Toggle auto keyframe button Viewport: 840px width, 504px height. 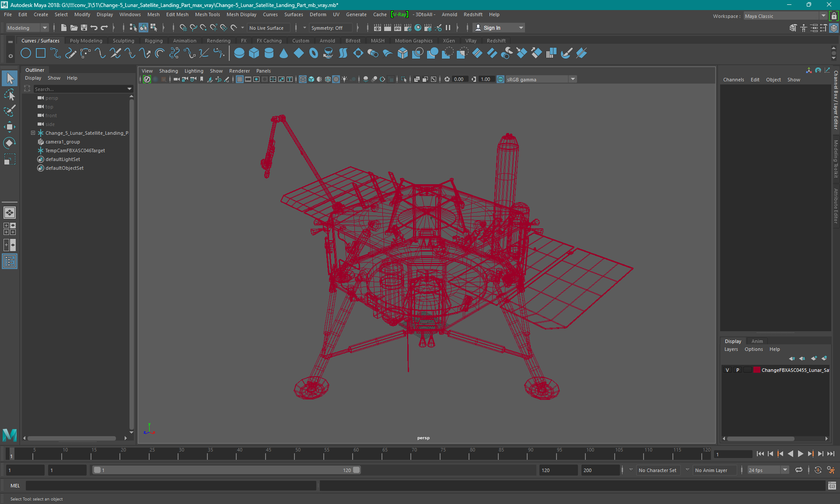pos(818,470)
